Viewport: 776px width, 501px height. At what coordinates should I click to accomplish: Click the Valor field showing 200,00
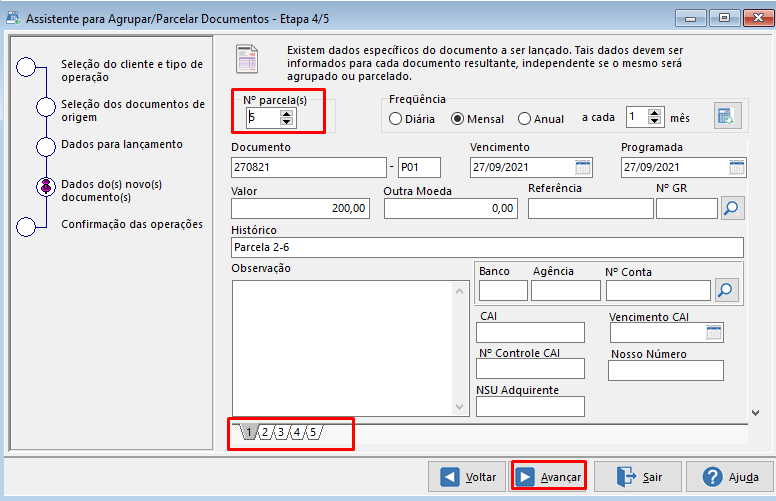300,208
